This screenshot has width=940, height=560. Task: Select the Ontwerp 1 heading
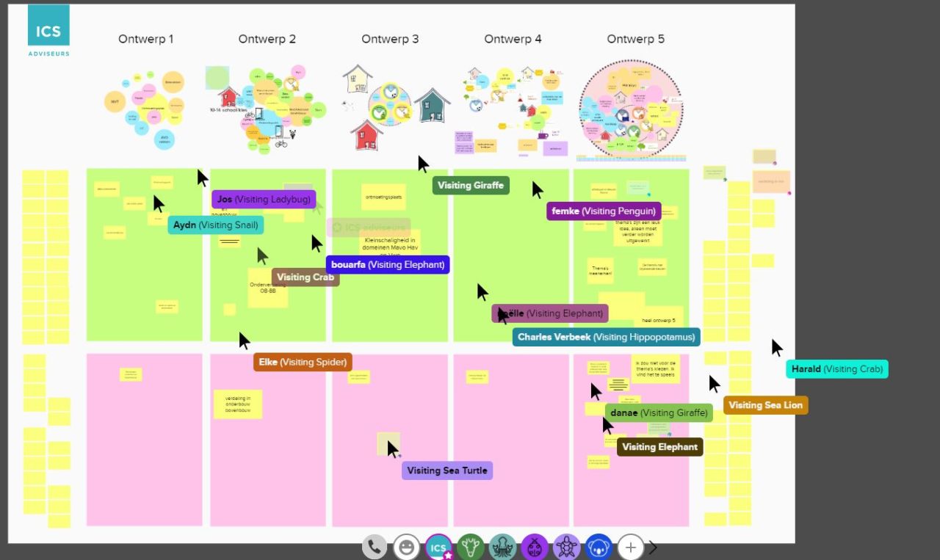145,39
